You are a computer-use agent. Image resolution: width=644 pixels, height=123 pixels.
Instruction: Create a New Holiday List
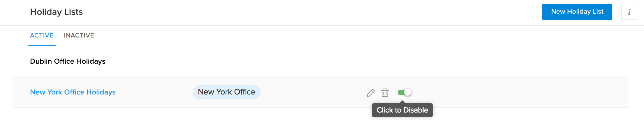point(577,12)
